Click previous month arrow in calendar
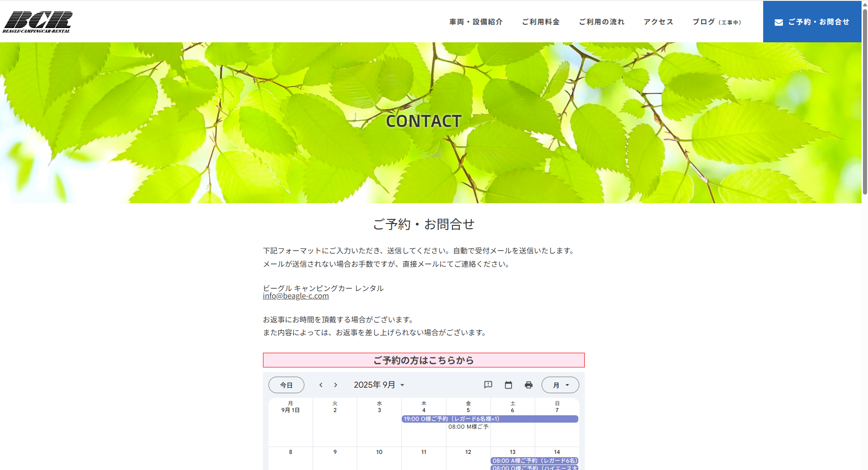Image resolution: width=868 pixels, height=470 pixels. (321, 385)
